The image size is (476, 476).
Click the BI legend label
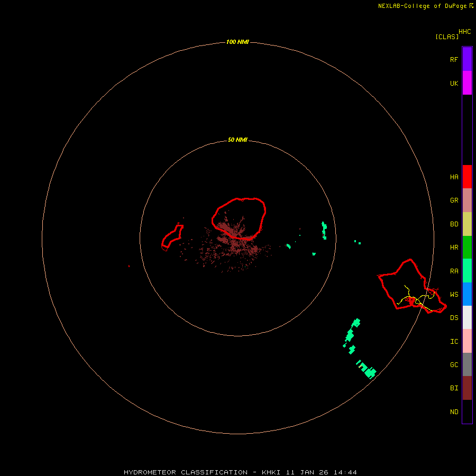pos(454,388)
